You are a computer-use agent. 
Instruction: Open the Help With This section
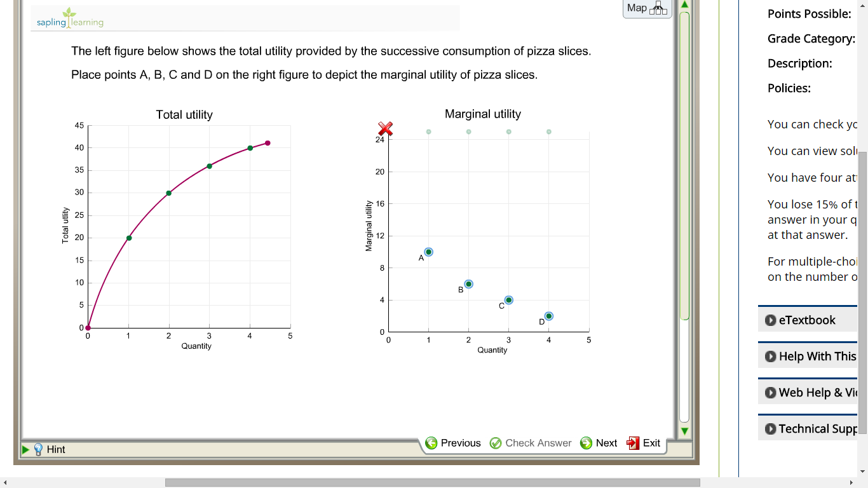coord(808,356)
